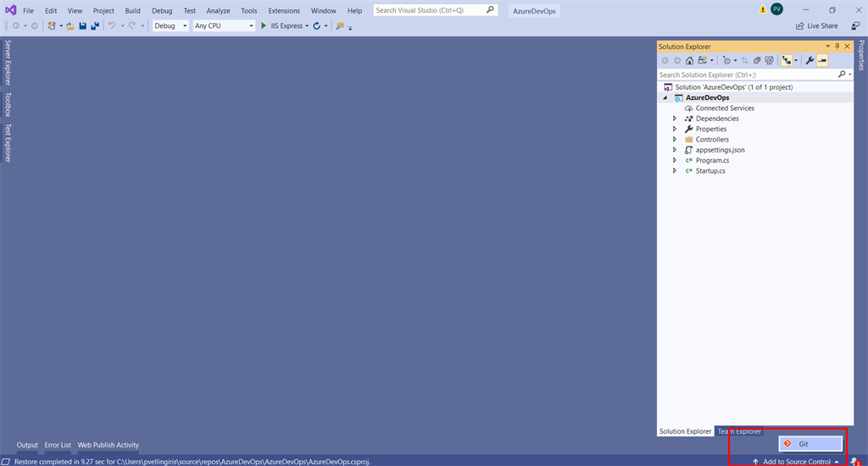Image resolution: width=868 pixels, height=466 pixels.
Task: Open the PV account avatar
Action: 777,8
